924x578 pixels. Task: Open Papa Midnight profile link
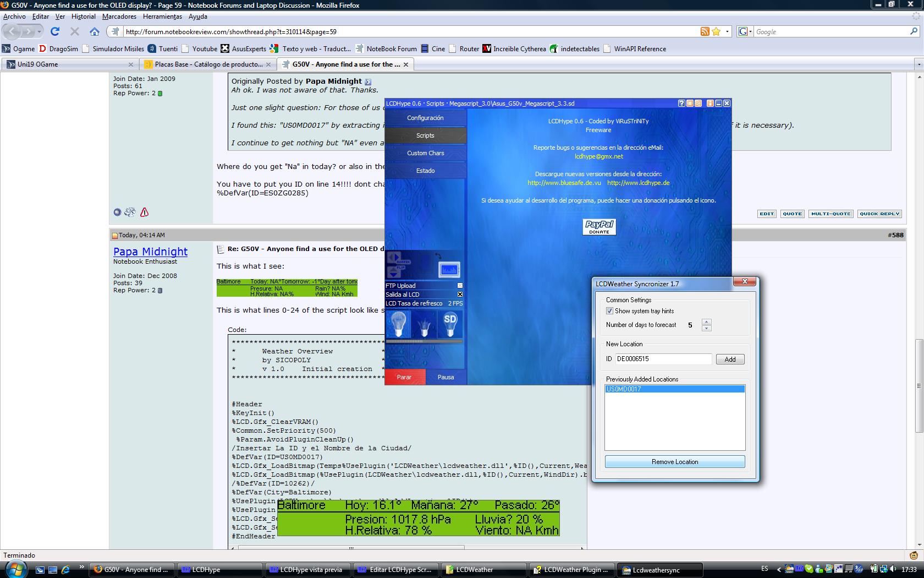pyautogui.click(x=150, y=252)
